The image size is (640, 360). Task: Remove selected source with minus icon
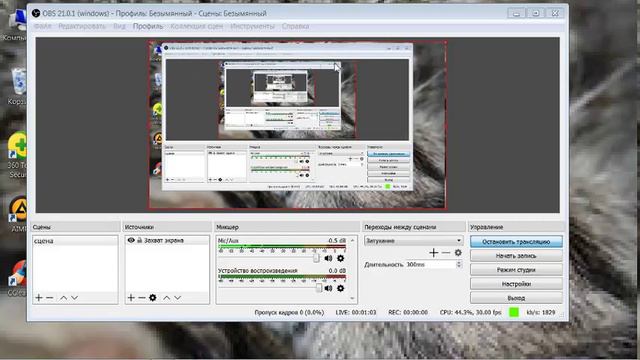[142, 298]
